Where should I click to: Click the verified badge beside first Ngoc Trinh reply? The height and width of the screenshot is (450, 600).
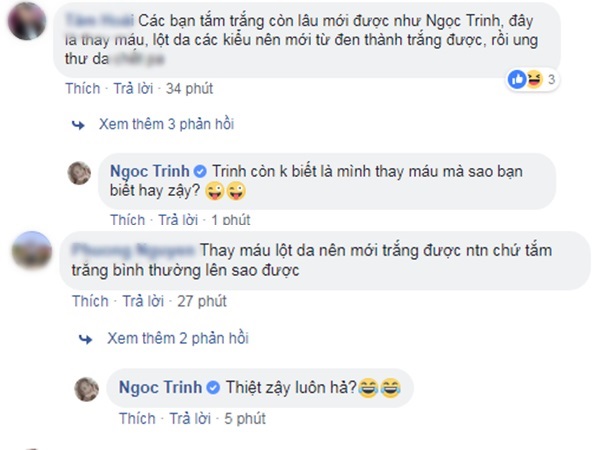pos(201,171)
